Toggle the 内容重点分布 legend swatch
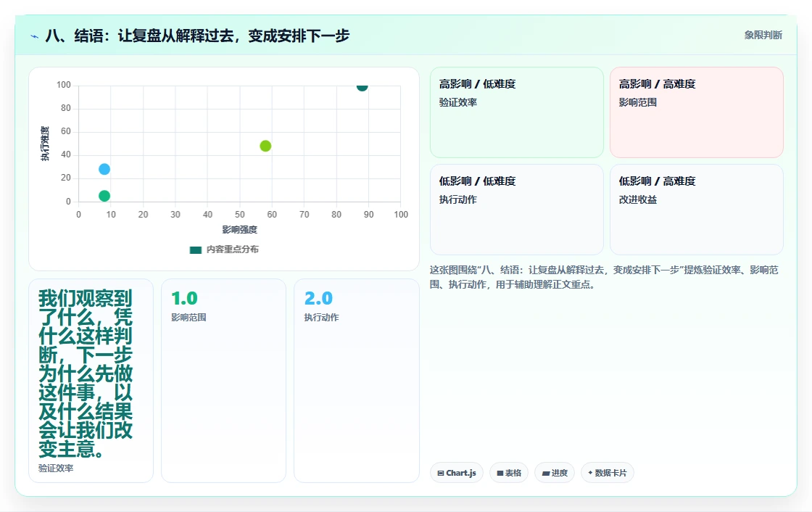 (195, 249)
